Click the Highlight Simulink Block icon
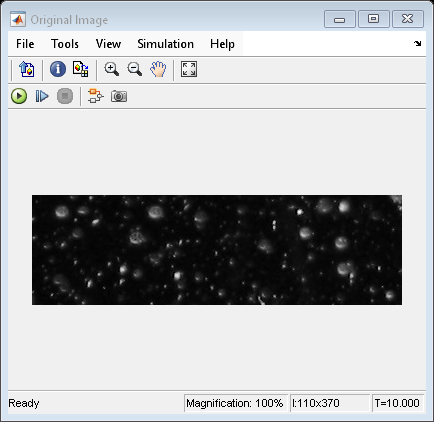The image size is (434, 422). click(x=96, y=96)
